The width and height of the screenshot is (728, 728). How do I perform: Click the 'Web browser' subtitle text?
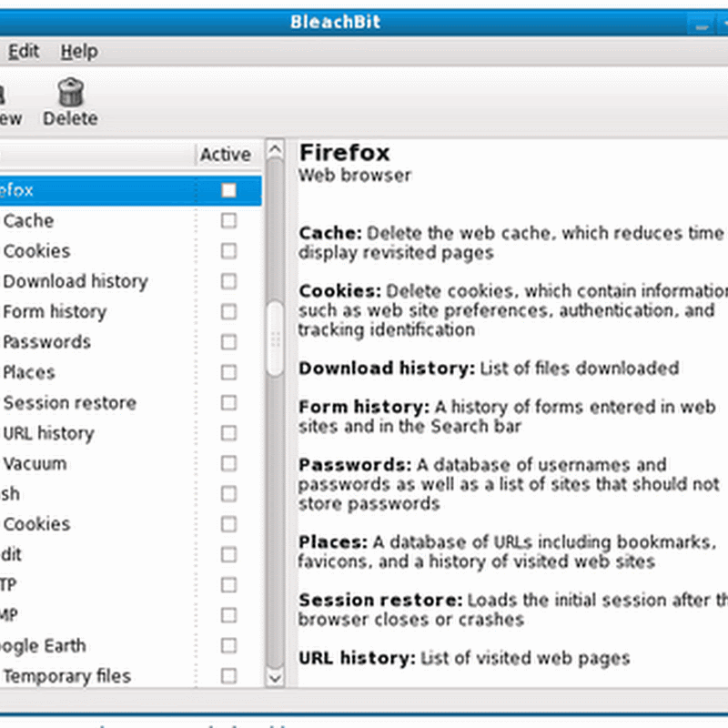coord(355,175)
